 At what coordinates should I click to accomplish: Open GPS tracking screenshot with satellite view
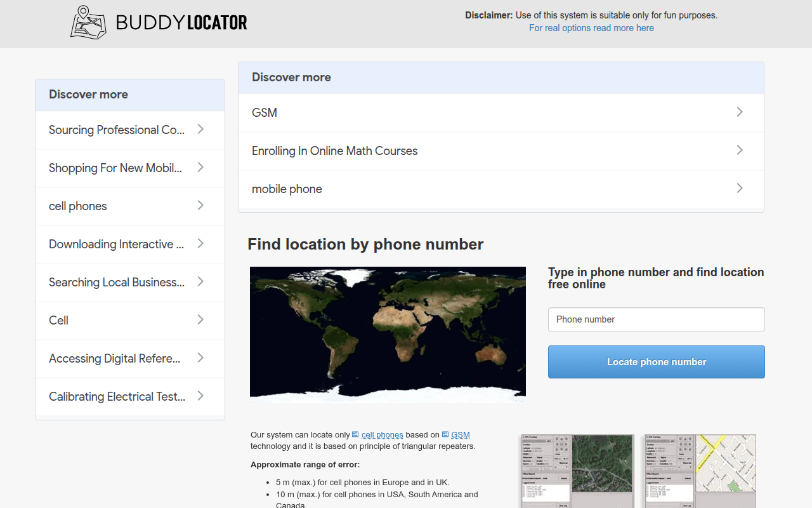point(577,471)
